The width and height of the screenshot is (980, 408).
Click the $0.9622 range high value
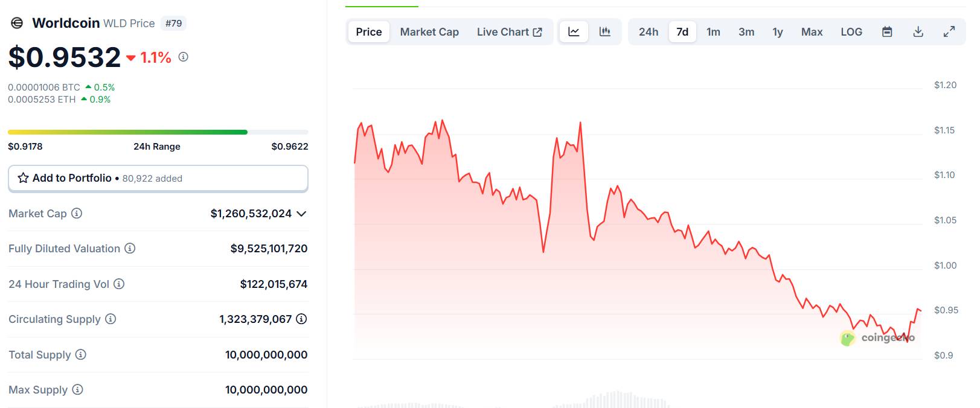(290, 146)
